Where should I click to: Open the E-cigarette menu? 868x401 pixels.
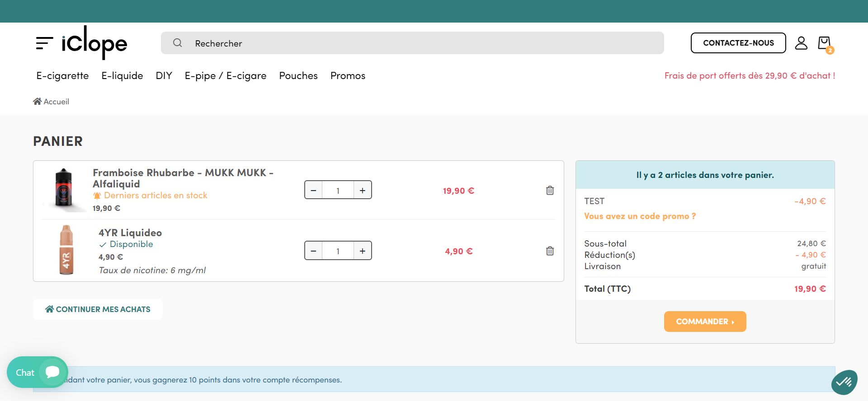coord(62,75)
